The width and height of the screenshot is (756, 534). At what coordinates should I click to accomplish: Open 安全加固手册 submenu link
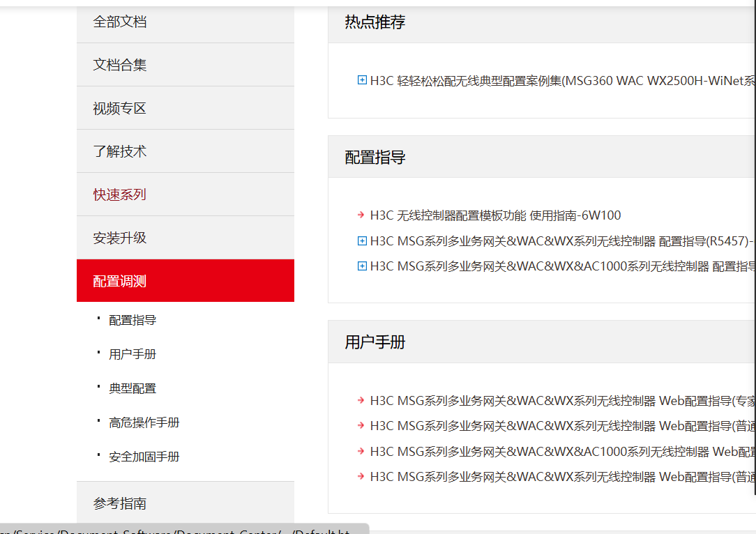click(144, 457)
